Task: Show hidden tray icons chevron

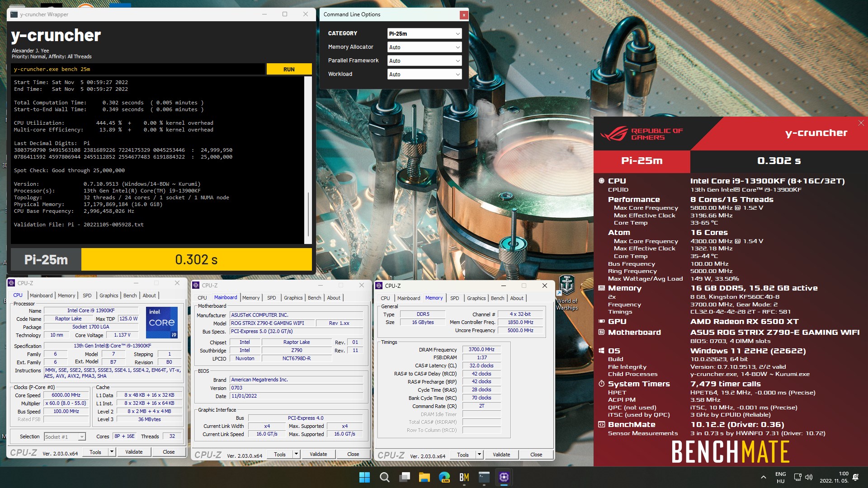Action: pyautogui.click(x=764, y=477)
